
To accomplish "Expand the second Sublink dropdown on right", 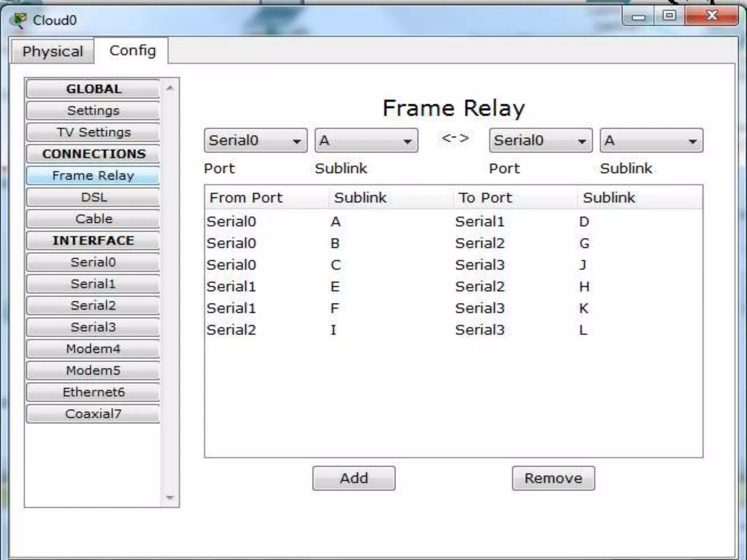I will point(651,140).
